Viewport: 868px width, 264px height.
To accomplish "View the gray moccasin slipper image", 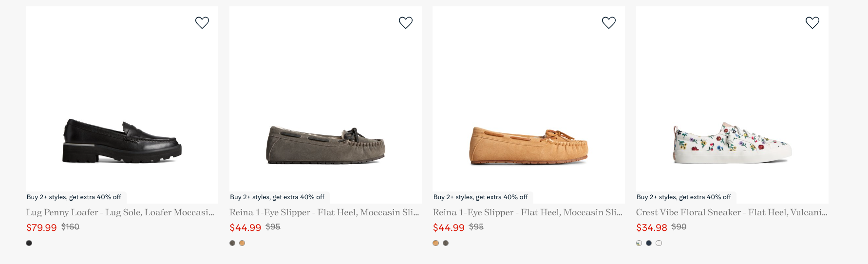I will (x=325, y=145).
